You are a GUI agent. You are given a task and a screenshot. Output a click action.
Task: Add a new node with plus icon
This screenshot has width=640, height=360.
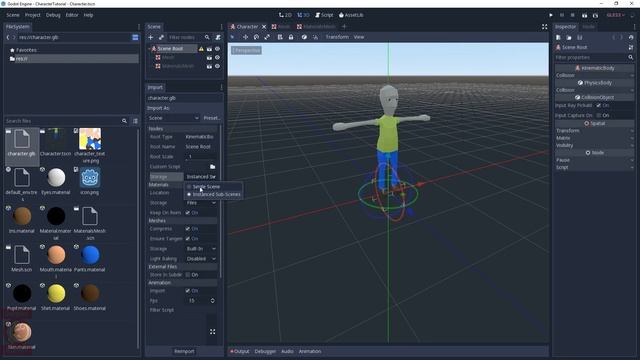click(x=151, y=37)
